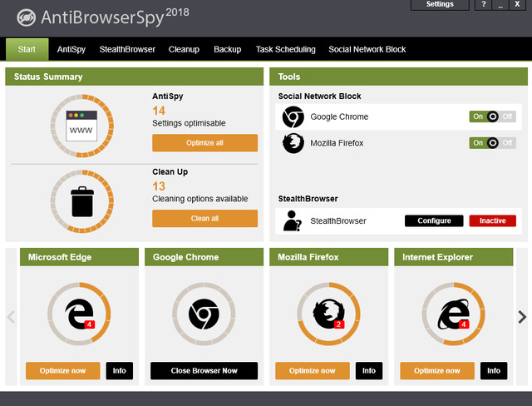This screenshot has width=532, height=406.
Task: Click the Microsoft Edge browser icon
Action: 79,313
